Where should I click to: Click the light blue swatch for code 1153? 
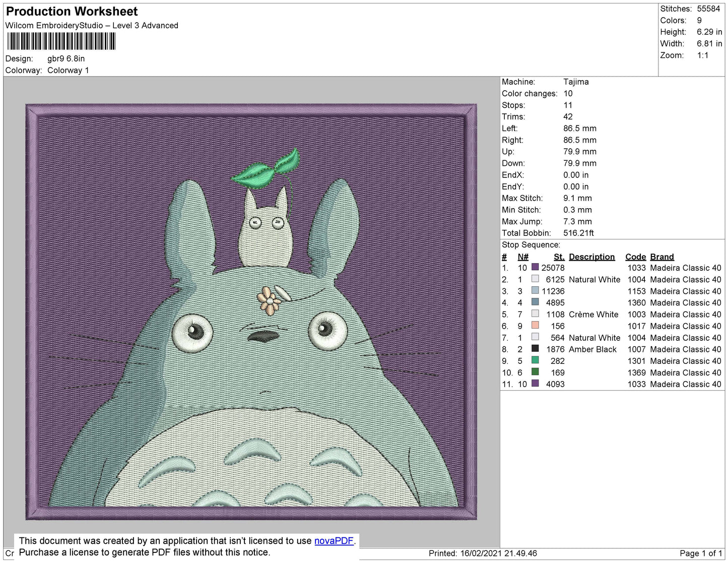tap(535, 291)
